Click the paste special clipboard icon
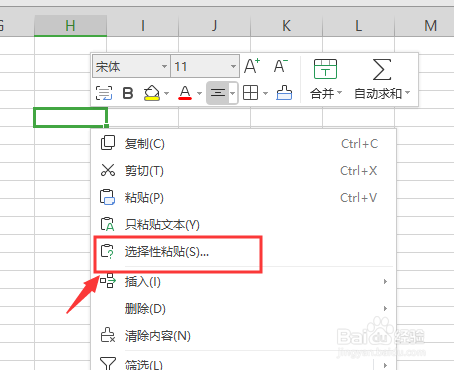This screenshot has height=370, width=454. (108, 251)
